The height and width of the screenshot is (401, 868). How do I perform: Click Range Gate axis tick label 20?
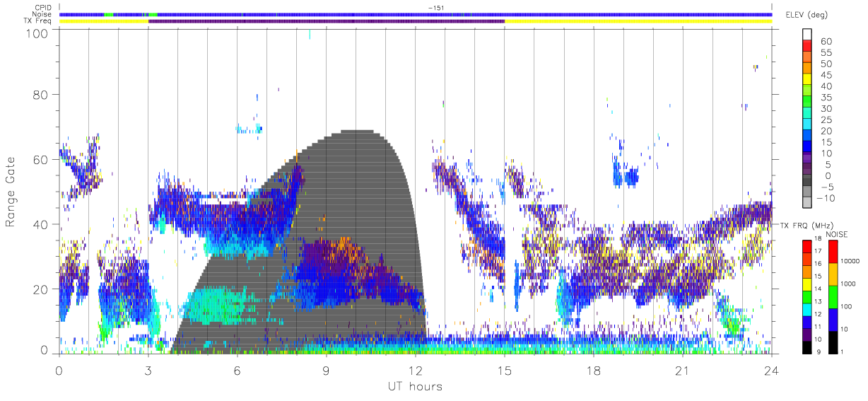point(40,290)
